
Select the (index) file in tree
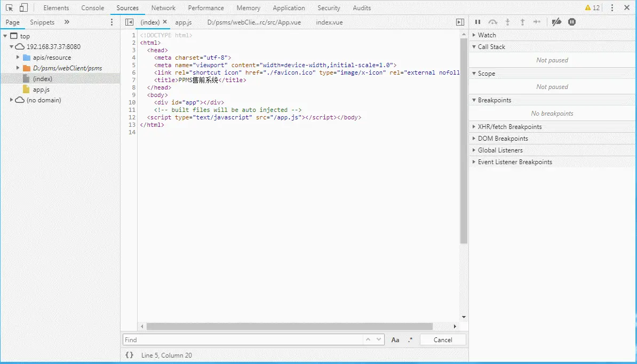click(42, 79)
